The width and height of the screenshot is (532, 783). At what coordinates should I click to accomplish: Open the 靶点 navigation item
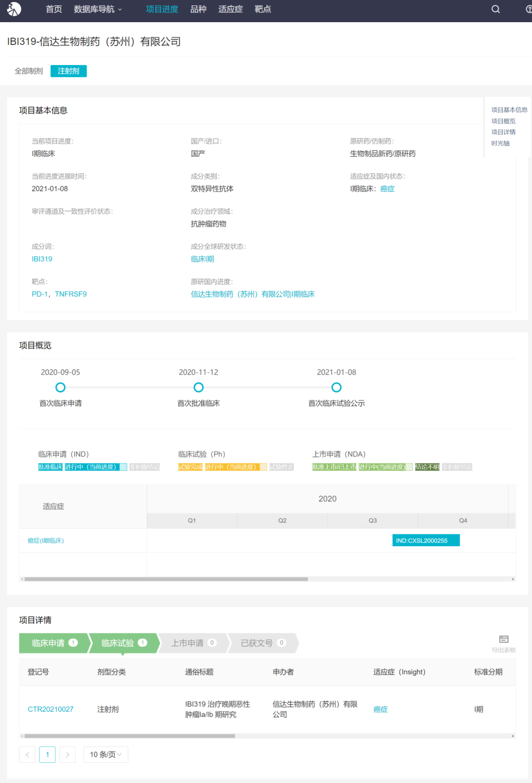click(x=263, y=9)
